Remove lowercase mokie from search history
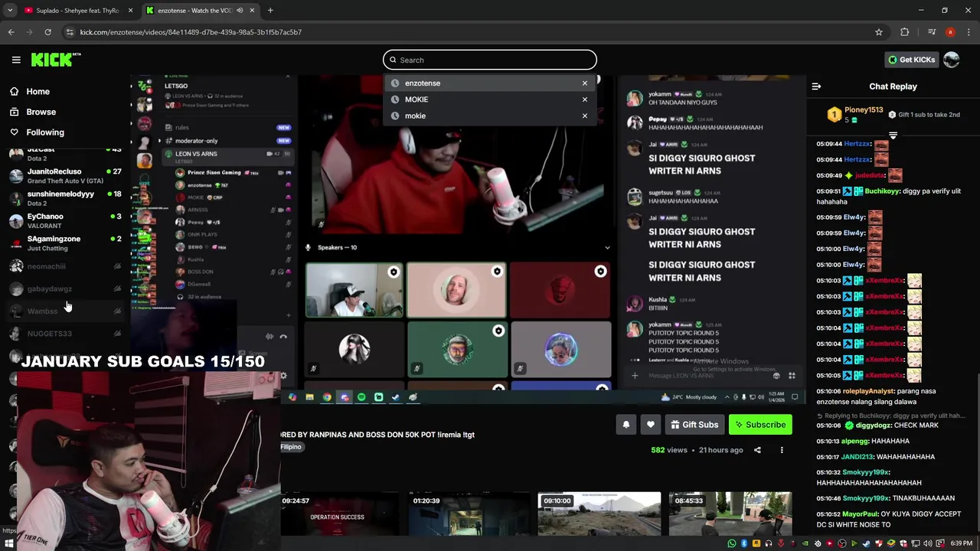 [x=585, y=116]
